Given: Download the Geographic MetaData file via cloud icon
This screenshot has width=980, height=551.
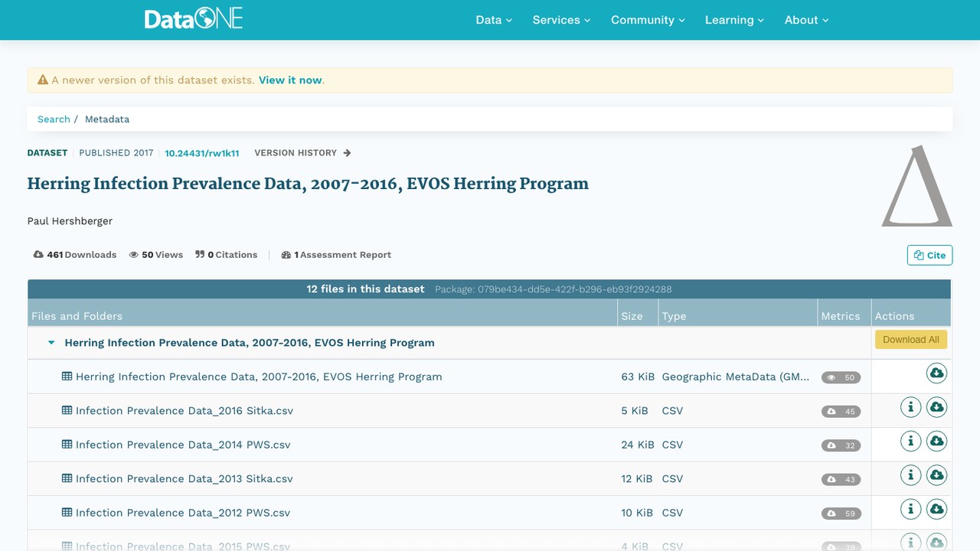Looking at the screenshot, I should tap(936, 373).
